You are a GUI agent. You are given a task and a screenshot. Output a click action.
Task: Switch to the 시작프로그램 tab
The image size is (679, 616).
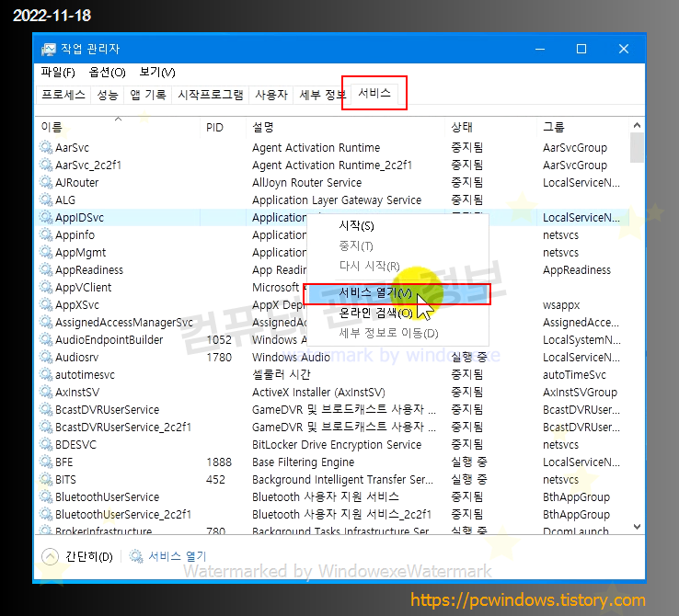point(211,95)
